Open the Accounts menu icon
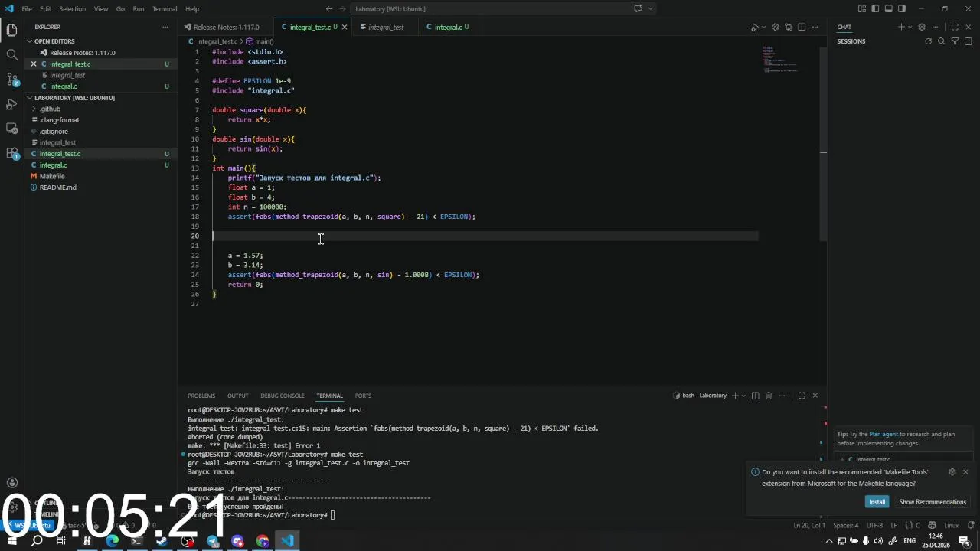Image resolution: width=980 pixels, height=551 pixels. [x=11, y=483]
